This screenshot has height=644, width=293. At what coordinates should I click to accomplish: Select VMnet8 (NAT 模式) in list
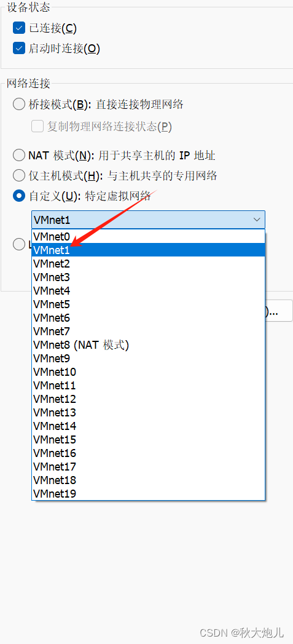pyautogui.click(x=148, y=345)
